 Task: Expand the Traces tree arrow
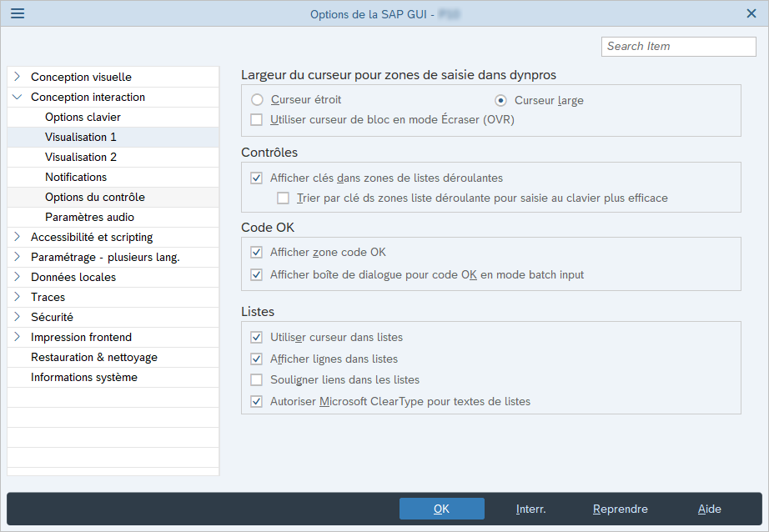[x=17, y=297]
